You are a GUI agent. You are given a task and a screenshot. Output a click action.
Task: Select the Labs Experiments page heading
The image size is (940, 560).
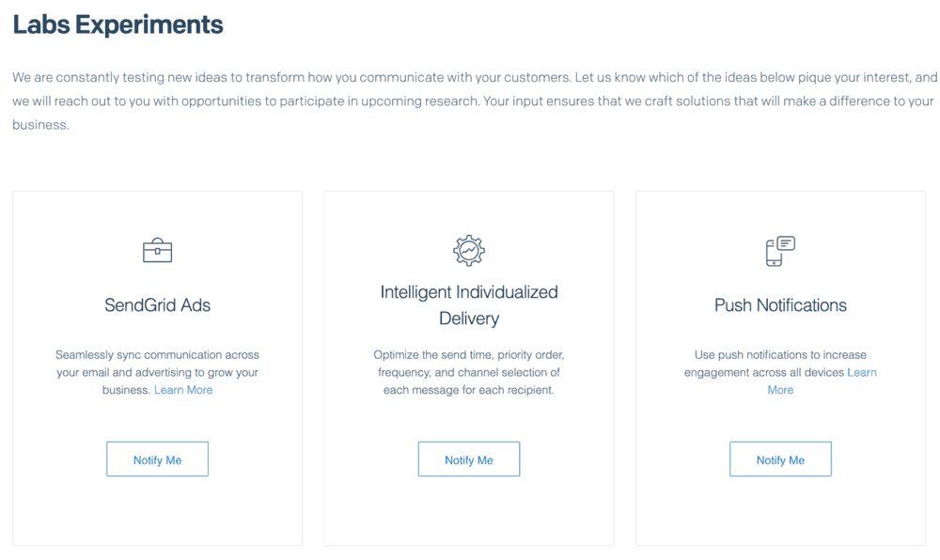(x=117, y=23)
